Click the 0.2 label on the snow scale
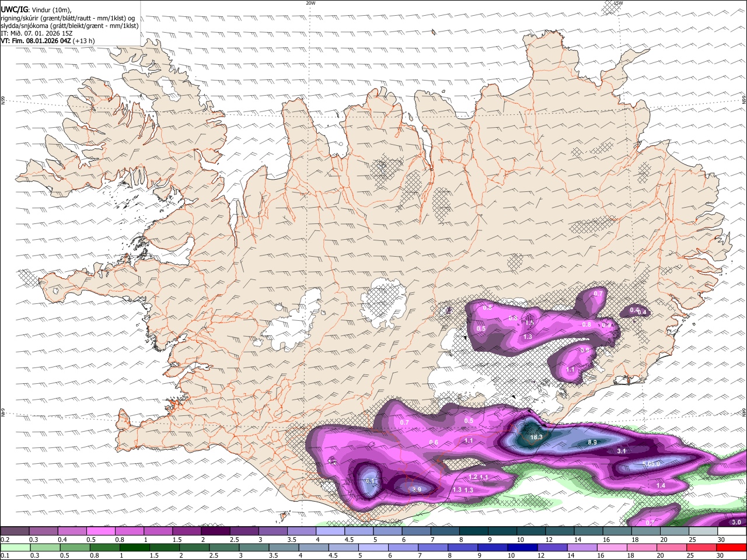Image resolution: width=747 pixels, height=560 pixels. pyautogui.click(x=5, y=540)
